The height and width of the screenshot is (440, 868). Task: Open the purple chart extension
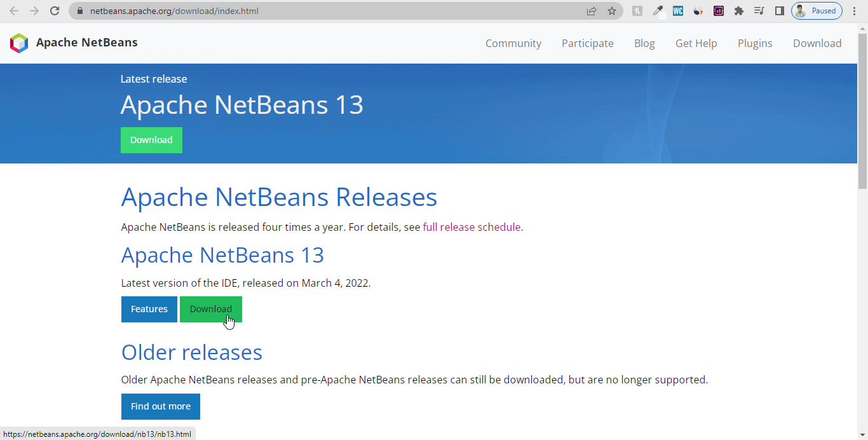(719, 11)
